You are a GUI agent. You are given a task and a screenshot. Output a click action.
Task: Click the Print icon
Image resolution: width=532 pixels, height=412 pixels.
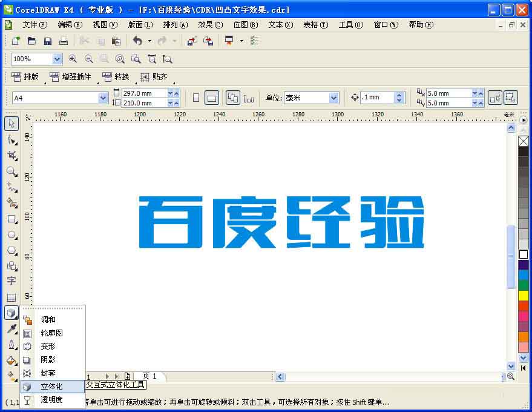64,41
